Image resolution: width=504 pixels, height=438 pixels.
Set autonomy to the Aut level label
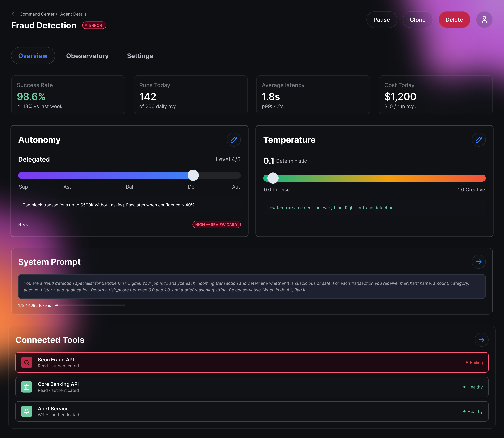coord(236,187)
